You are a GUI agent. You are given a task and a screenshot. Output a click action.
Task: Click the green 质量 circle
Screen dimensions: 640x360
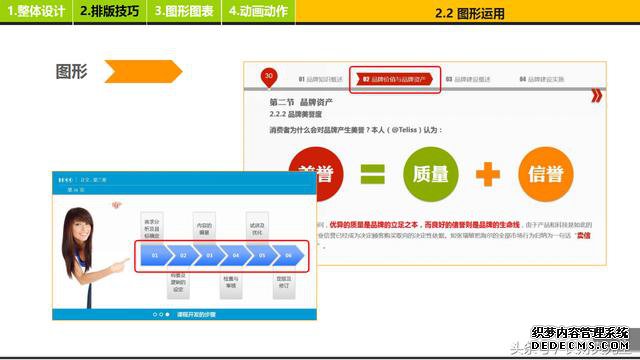click(431, 174)
